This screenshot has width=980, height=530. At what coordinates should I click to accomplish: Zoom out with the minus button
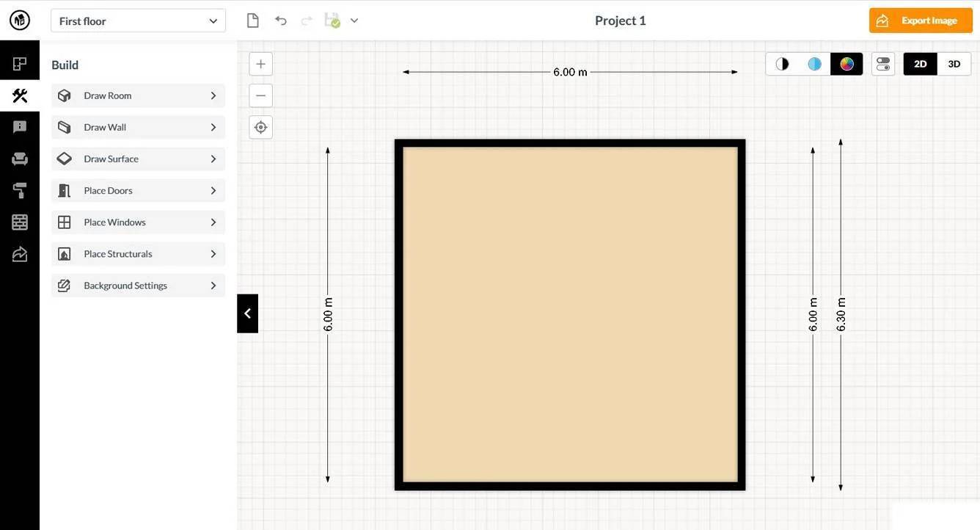tap(260, 95)
